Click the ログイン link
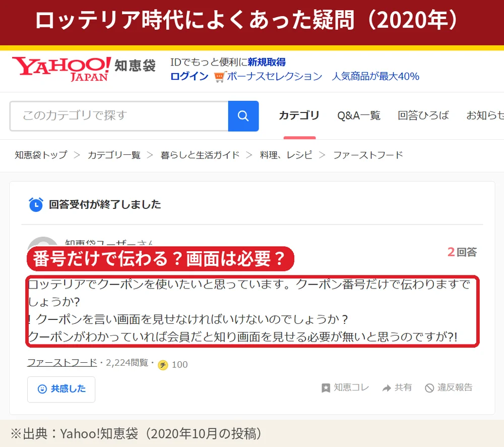Image resolution: width=504 pixels, height=447 pixels. (x=190, y=76)
